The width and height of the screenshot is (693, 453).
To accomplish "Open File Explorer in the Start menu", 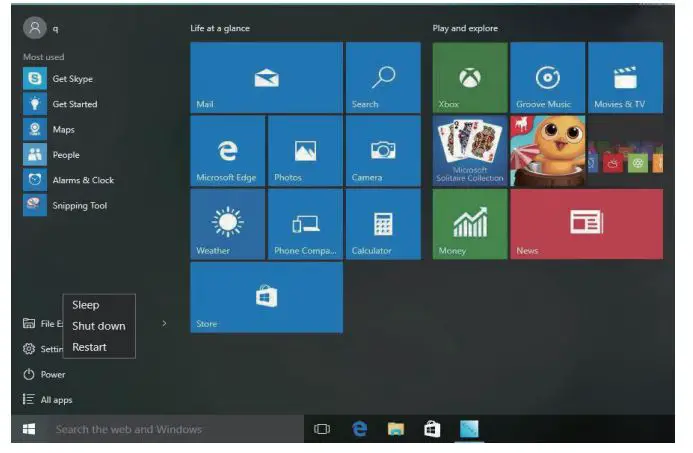I will point(43,324).
